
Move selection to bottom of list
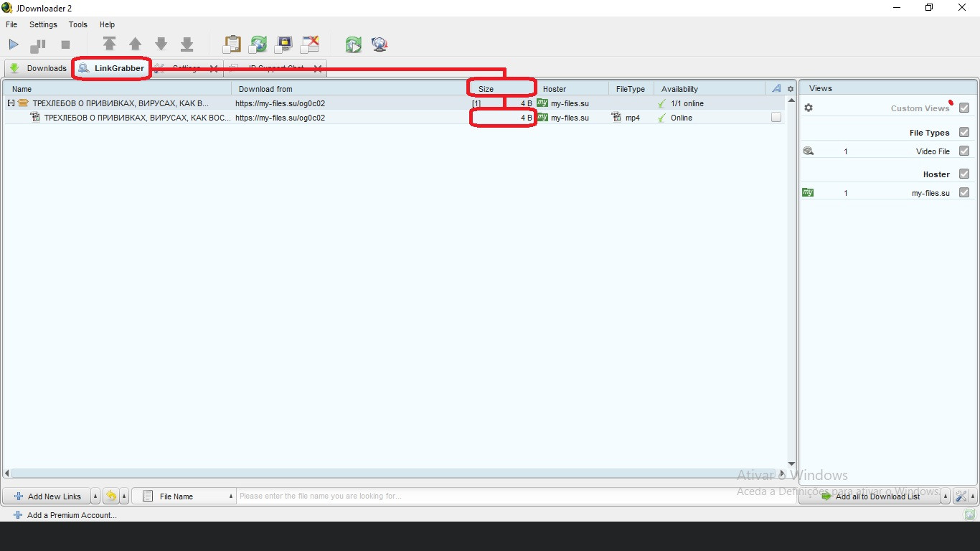tap(187, 44)
